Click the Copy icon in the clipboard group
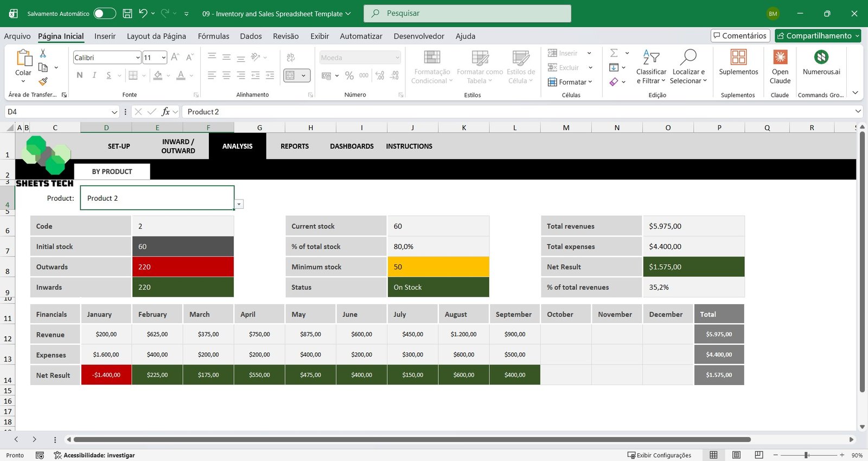Viewport: 868px width, 461px height. (43, 68)
